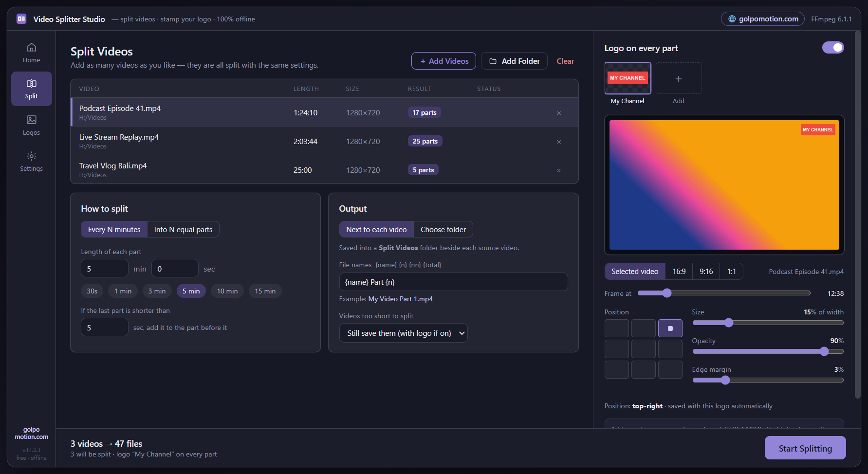Click the minutes length input field
Image resolution: width=868 pixels, height=474 pixels.
point(105,269)
